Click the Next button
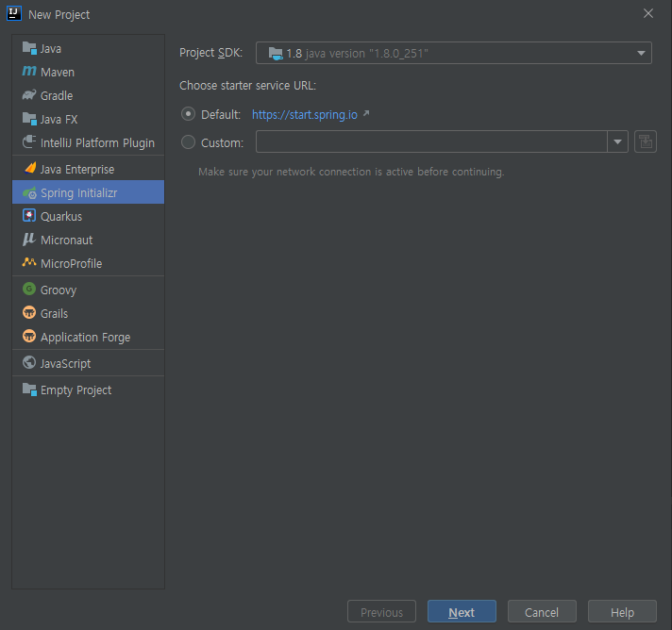The width and height of the screenshot is (672, 630). (462, 611)
